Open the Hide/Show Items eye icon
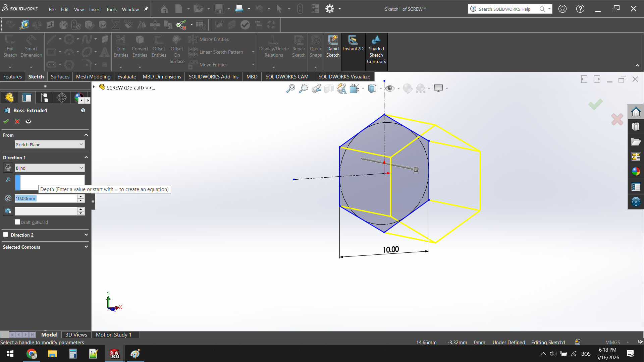 point(390,88)
